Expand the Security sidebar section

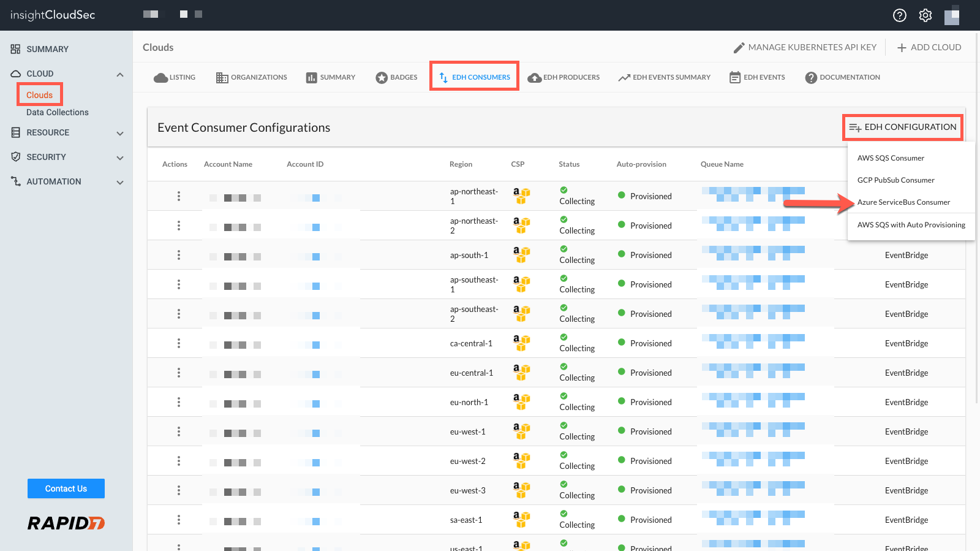tap(120, 158)
